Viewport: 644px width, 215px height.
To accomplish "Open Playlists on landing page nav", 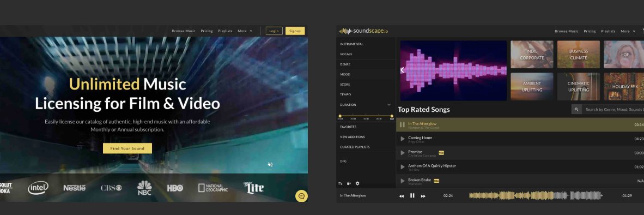I will tap(225, 31).
